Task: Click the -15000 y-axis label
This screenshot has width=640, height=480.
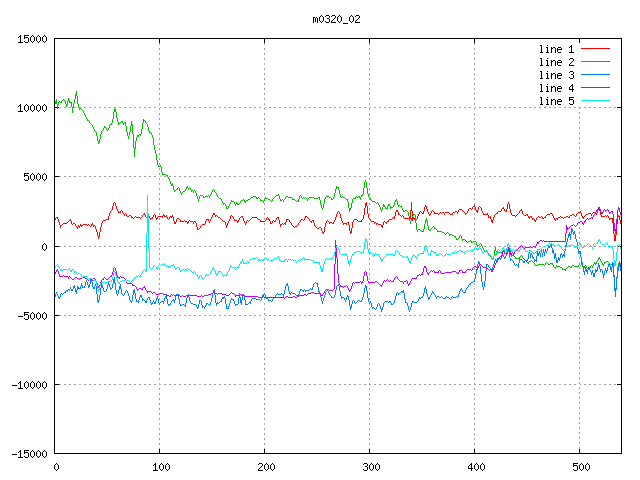Action: tap(29, 454)
